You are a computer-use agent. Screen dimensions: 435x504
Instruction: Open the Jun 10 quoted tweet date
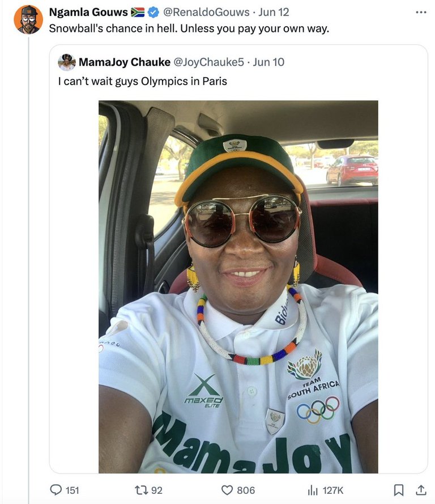[x=268, y=62]
